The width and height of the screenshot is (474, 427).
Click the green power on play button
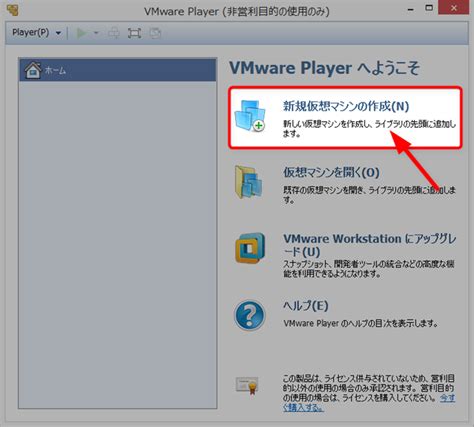click(x=81, y=33)
